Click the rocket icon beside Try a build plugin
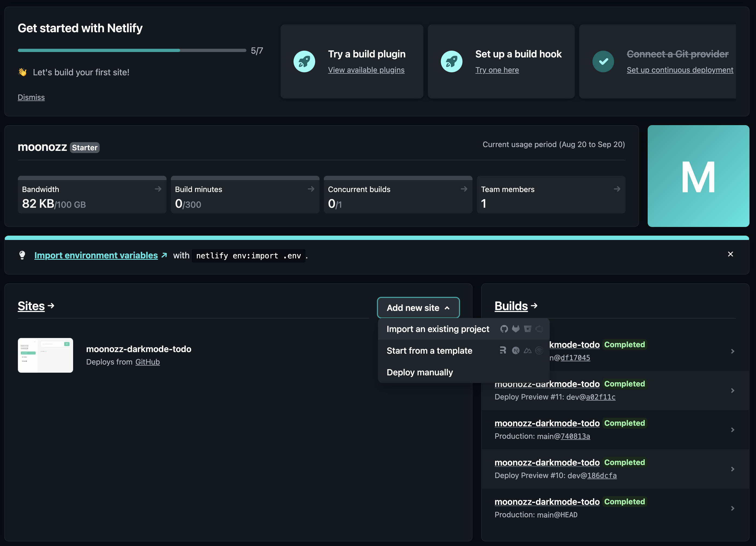Image resolution: width=756 pixels, height=546 pixels. pos(304,61)
